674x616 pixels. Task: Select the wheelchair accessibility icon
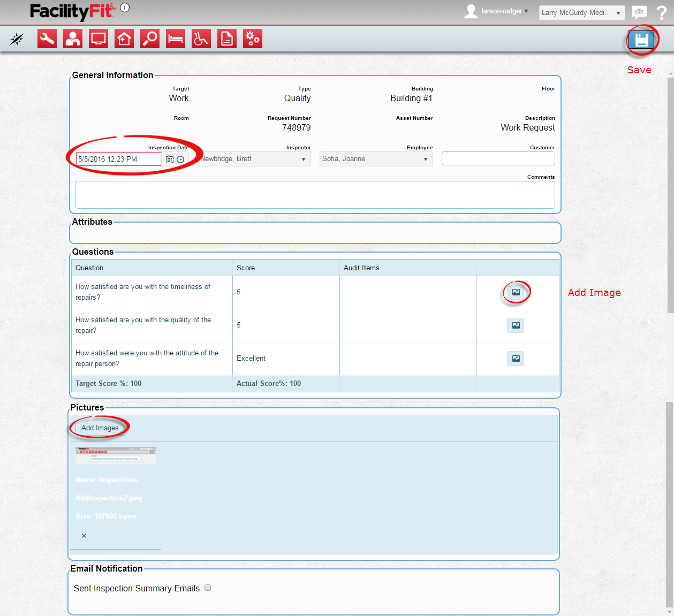tap(201, 39)
